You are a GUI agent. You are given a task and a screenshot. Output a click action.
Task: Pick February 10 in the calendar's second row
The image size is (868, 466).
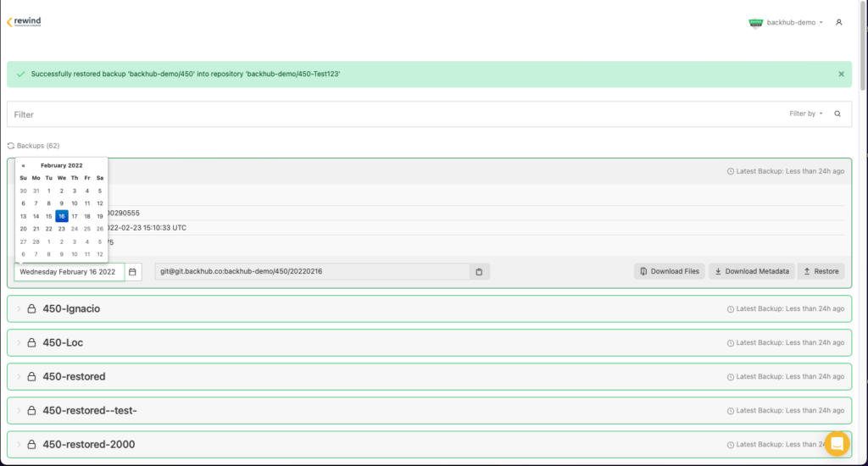pyautogui.click(x=75, y=203)
